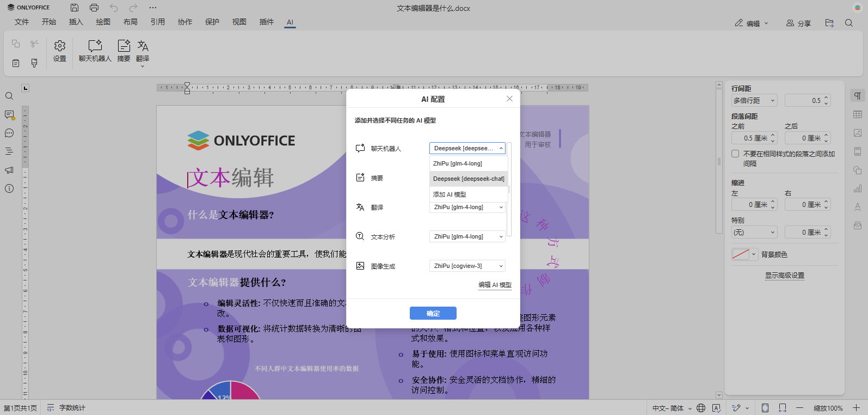Open Text Art settings icon in right sidebar
The height and width of the screenshot is (415, 868).
pyautogui.click(x=858, y=207)
